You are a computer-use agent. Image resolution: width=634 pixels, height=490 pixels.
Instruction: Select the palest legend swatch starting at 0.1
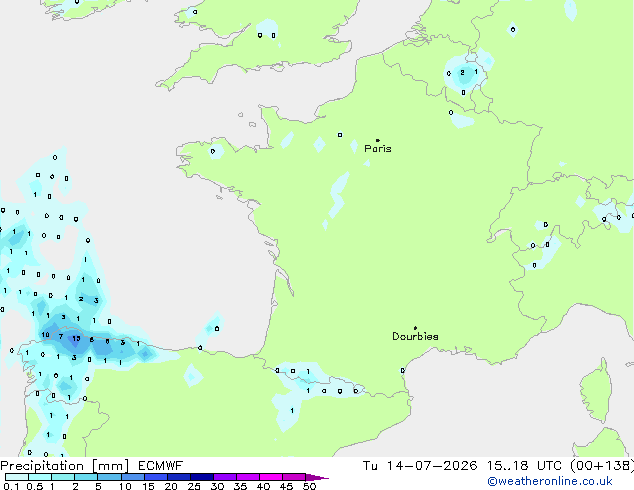(x=17, y=477)
